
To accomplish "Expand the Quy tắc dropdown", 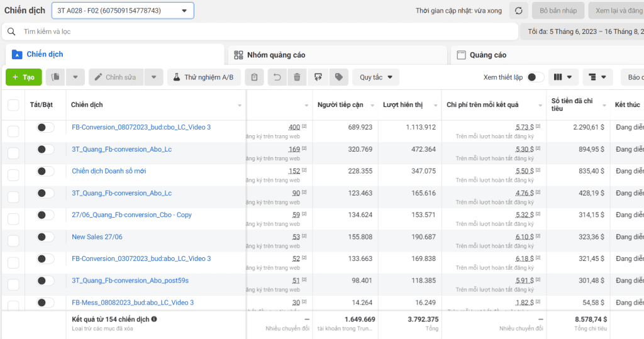I will 376,77.
